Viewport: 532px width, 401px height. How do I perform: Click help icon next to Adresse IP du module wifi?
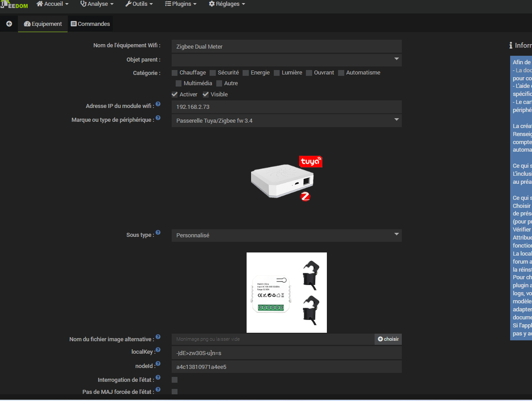[x=158, y=104]
